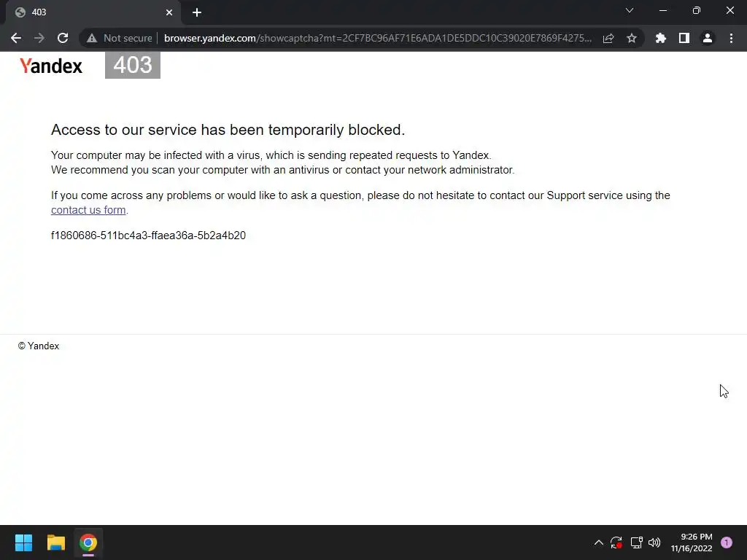Share this page via share icon

coord(608,38)
